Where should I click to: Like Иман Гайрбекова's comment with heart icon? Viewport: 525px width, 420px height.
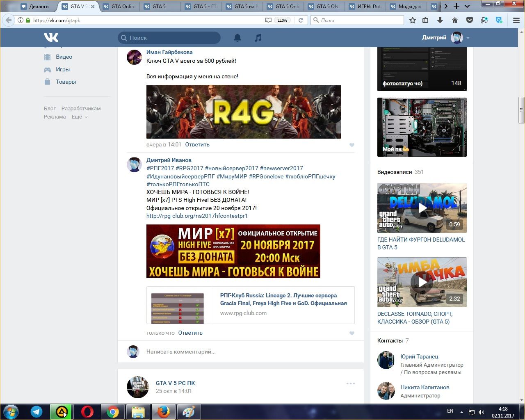pos(352,145)
